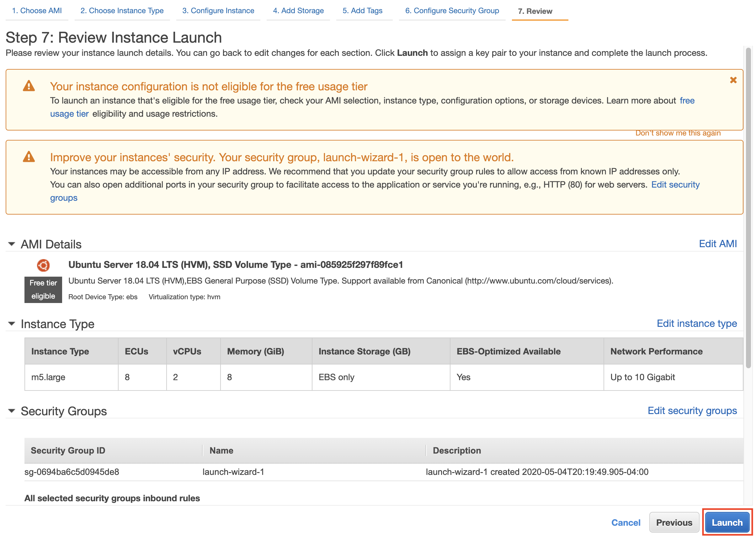Go to the Choose AMI step tab
Image resolution: width=756 pixels, height=537 pixels.
point(37,11)
